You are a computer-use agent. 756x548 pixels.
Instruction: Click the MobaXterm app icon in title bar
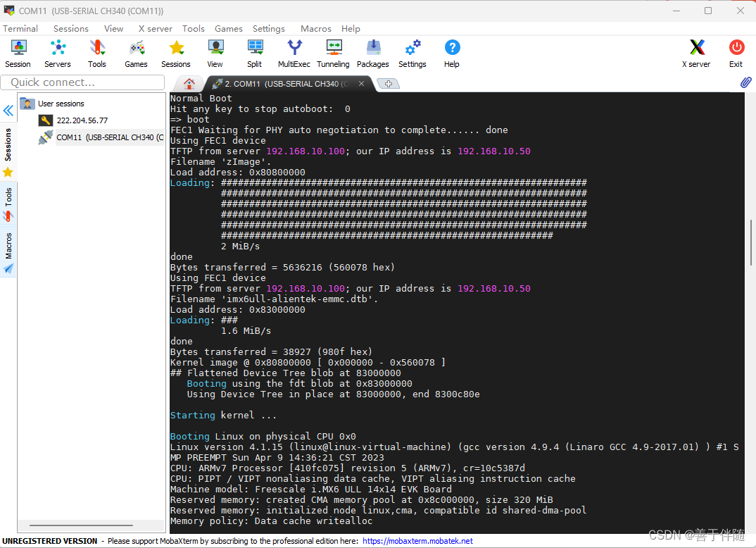9,11
